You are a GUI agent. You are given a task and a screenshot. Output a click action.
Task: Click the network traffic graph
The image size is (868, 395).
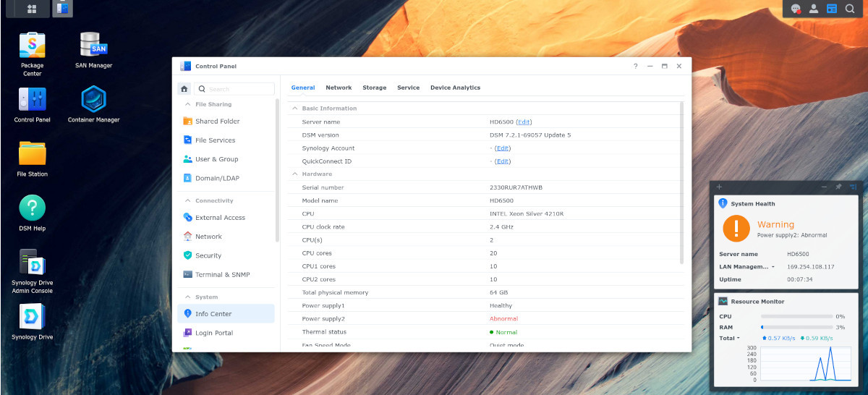click(807, 363)
